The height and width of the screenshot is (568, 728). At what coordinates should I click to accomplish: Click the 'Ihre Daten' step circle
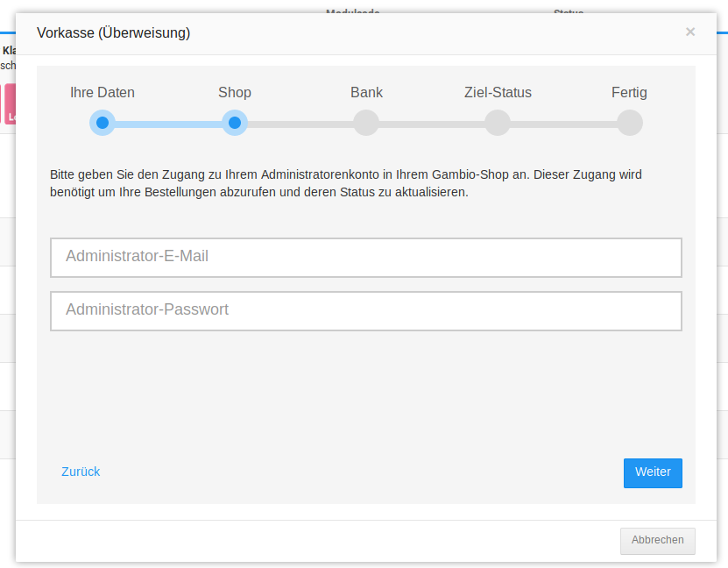pyautogui.click(x=102, y=123)
